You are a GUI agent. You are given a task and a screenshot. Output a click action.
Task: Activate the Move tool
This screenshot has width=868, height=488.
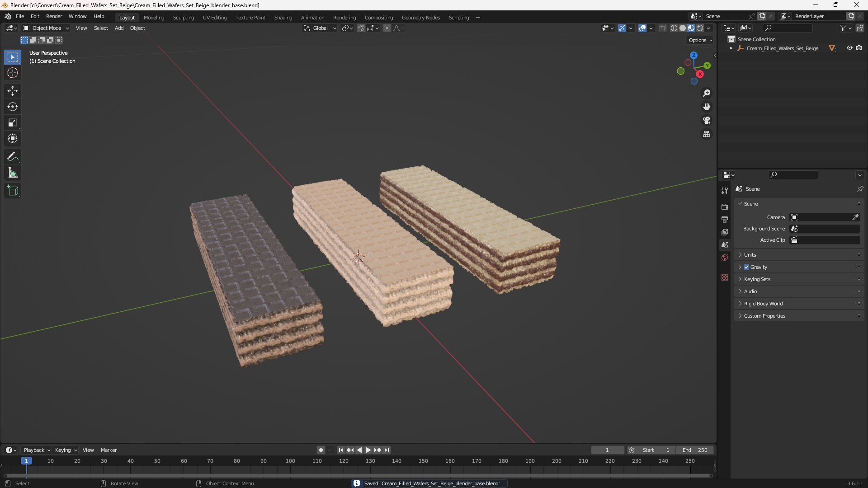pyautogui.click(x=13, y=91)
